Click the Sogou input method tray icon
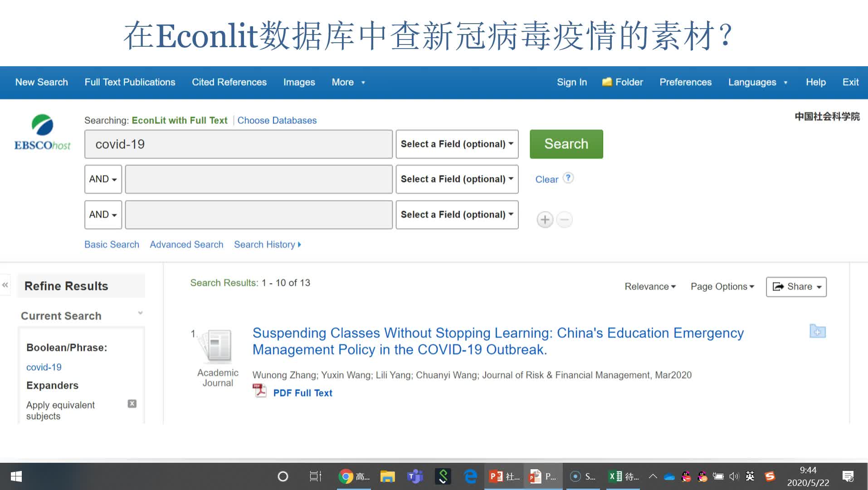This screenshot has height=490, width=868. point(770,476)
